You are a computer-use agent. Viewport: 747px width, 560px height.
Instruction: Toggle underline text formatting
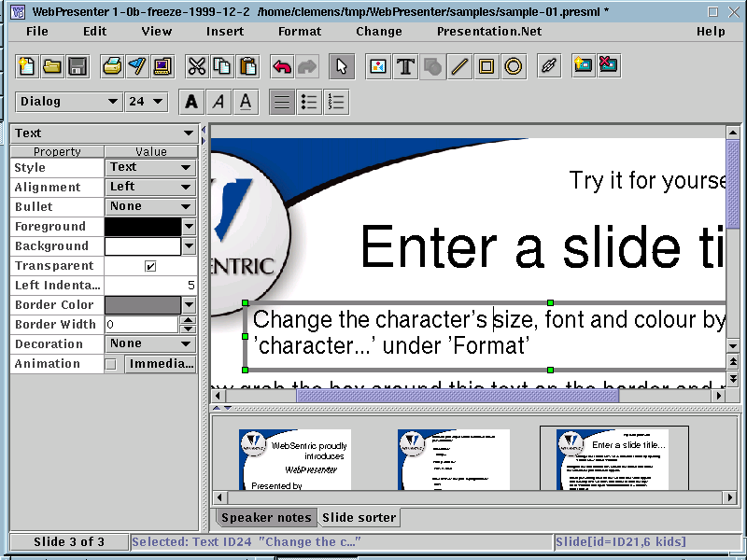pos(246,102)
